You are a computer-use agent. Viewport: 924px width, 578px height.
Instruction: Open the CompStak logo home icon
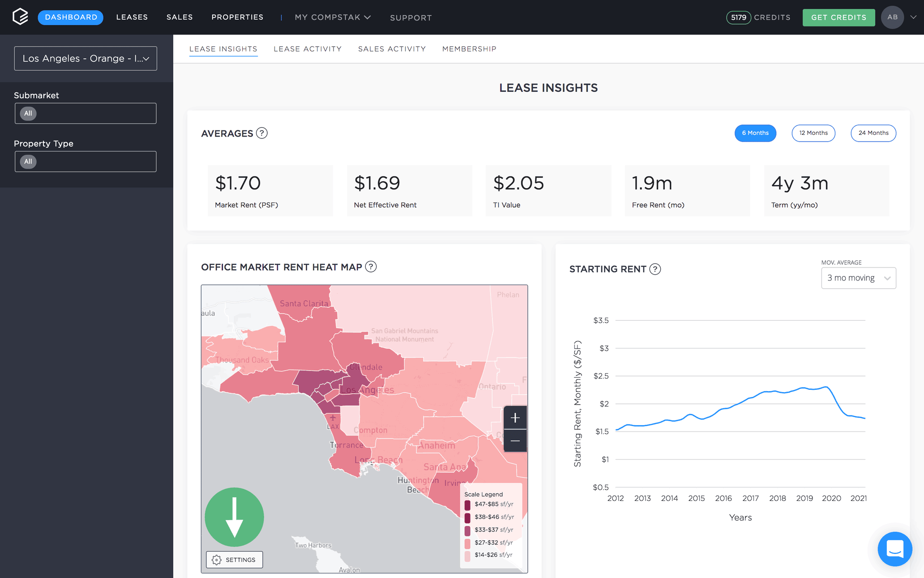point(20,17)
